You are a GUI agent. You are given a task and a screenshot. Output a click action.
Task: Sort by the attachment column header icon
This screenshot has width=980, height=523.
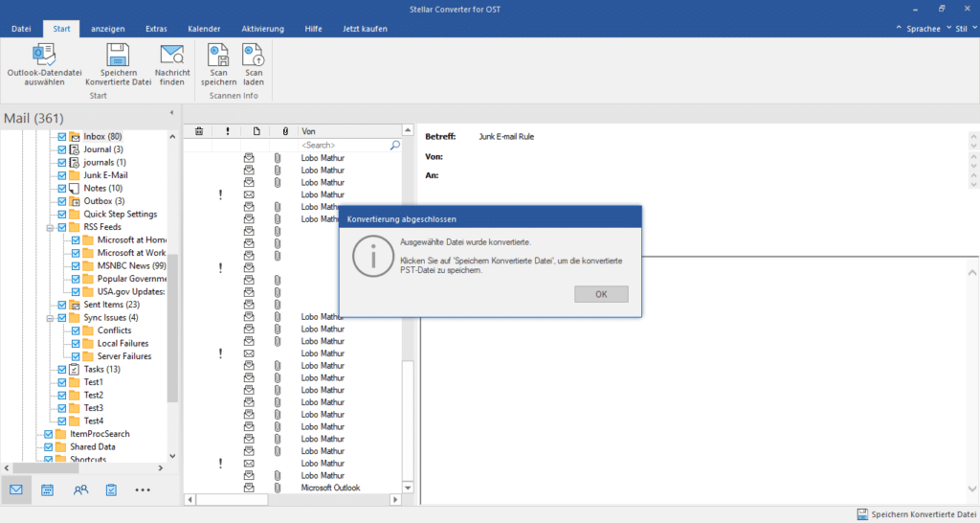click(285, 130)
